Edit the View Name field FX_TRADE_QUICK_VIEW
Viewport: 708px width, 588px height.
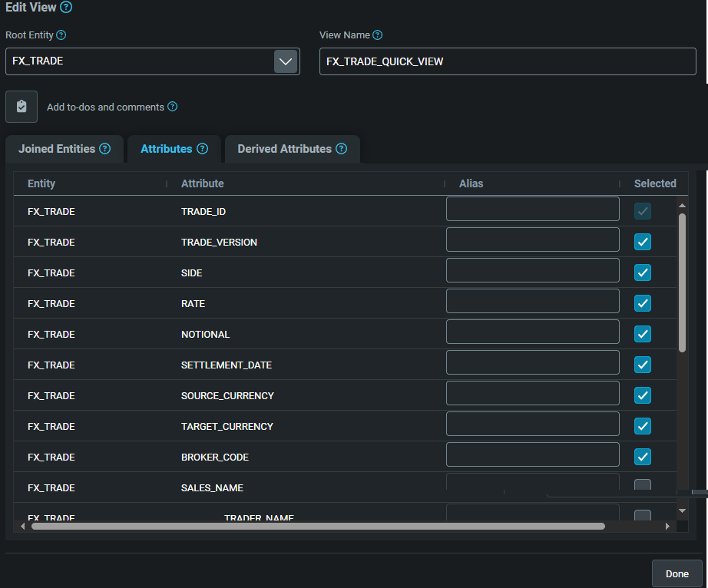[508, 61]
